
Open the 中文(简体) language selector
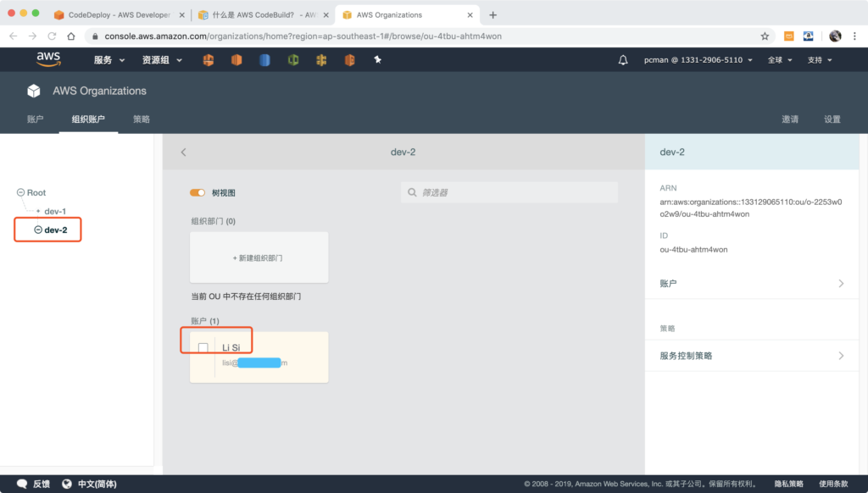coord(97,484)
